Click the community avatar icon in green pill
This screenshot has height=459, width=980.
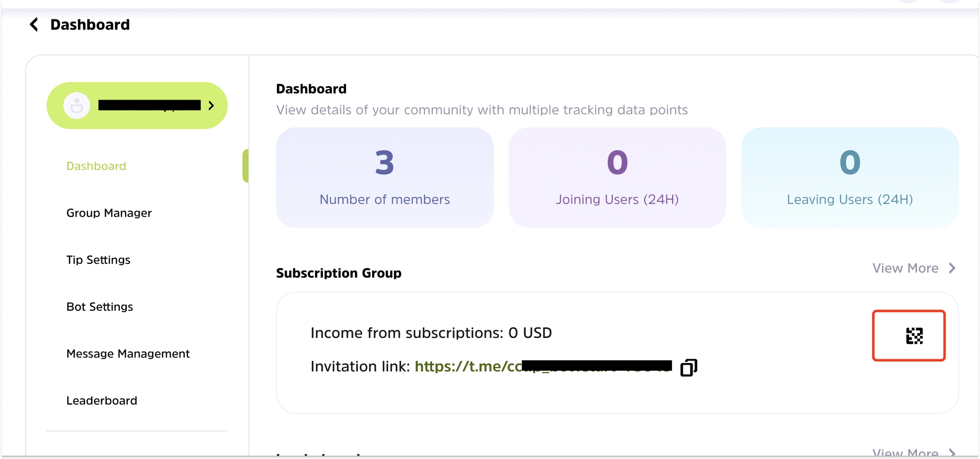(x=77, y=105)
